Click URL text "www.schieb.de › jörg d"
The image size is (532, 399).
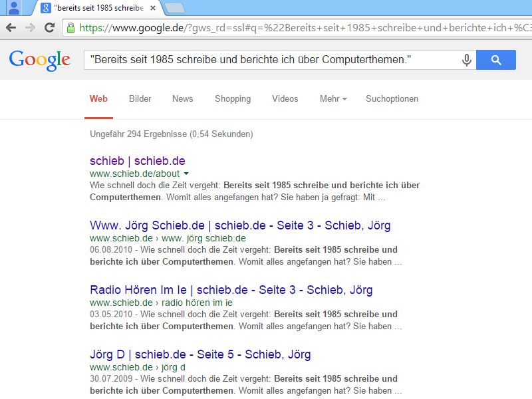point(138,367)
